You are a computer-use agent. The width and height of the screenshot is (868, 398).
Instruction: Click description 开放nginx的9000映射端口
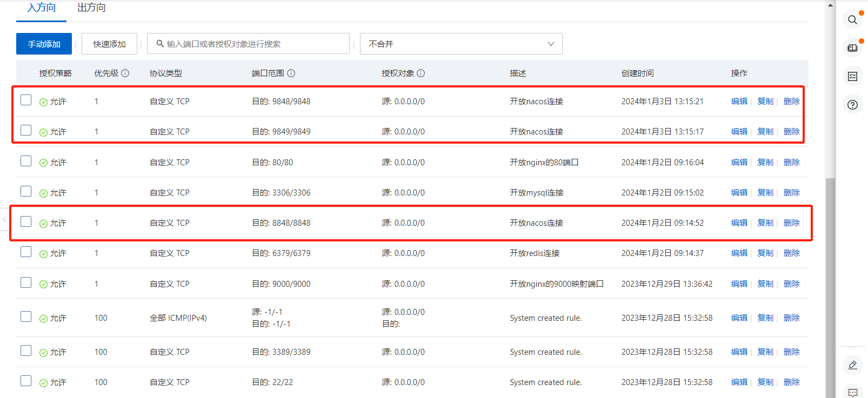click(x=557, y=284)
